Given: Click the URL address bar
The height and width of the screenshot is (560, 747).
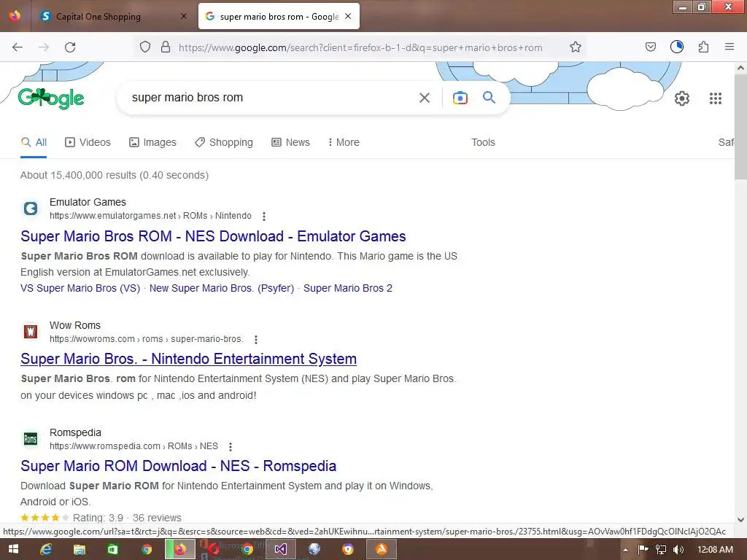Looking at the screenshot, I should click(x=360, y=47).
